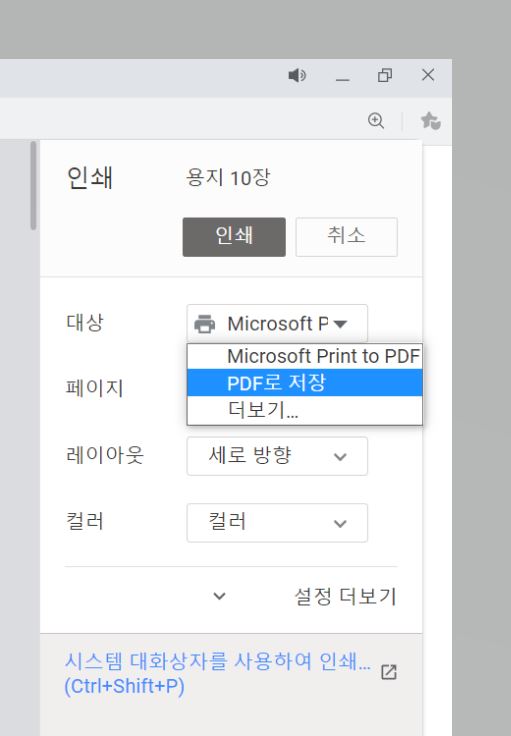The image size is (511, 736).
Task: Close the browser window
Action: coord(427,75)
